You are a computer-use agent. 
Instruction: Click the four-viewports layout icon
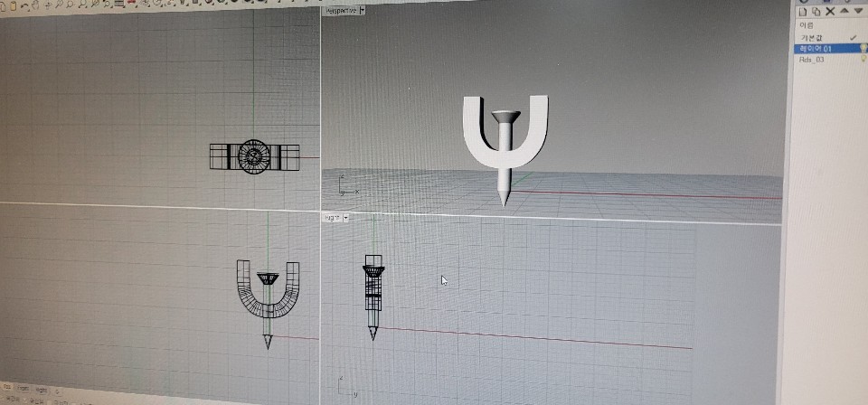click(119, 4)
